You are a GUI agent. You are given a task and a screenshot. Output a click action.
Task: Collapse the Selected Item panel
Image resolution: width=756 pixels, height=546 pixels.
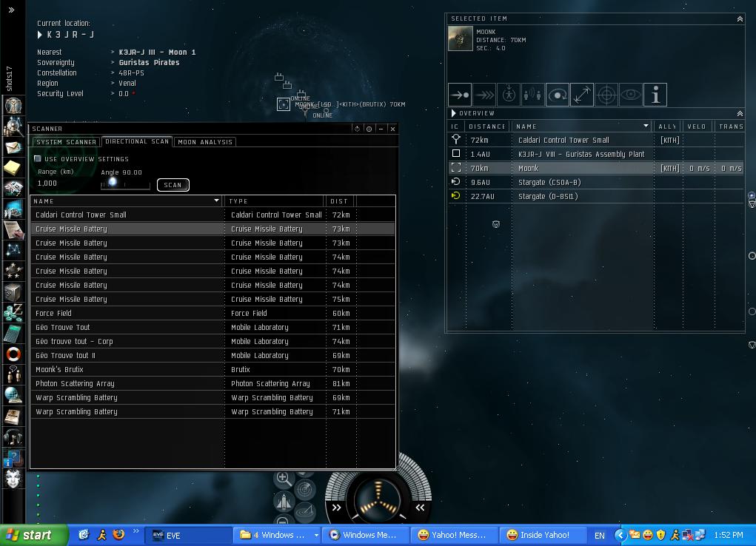(740, 18)
